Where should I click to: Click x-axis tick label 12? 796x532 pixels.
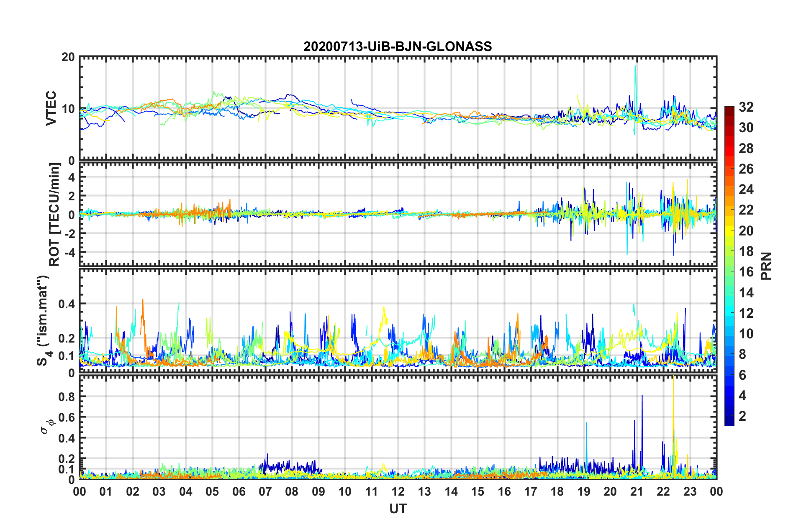click(398, 491)
